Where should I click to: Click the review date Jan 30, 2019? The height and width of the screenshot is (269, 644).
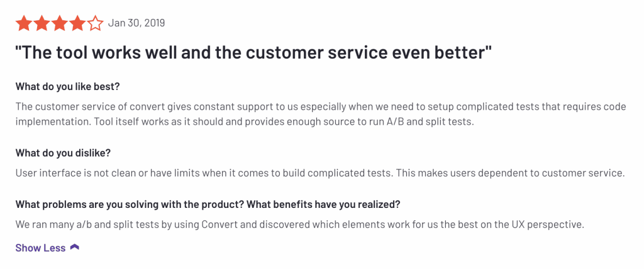136,23
